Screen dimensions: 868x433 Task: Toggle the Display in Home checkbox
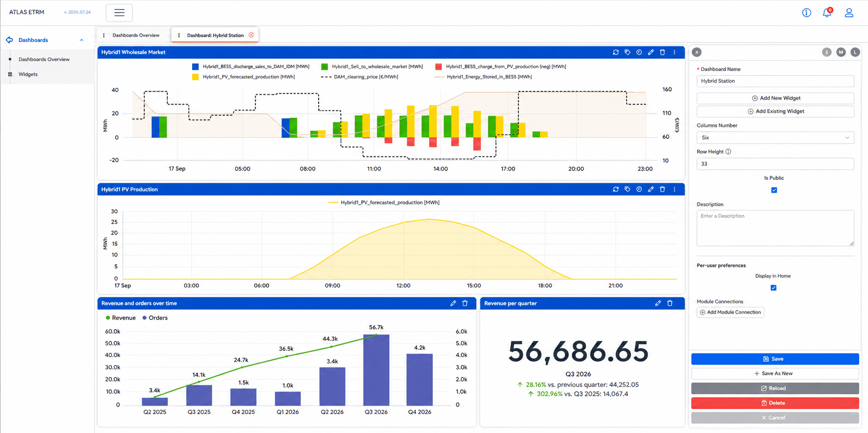(774, 288)
